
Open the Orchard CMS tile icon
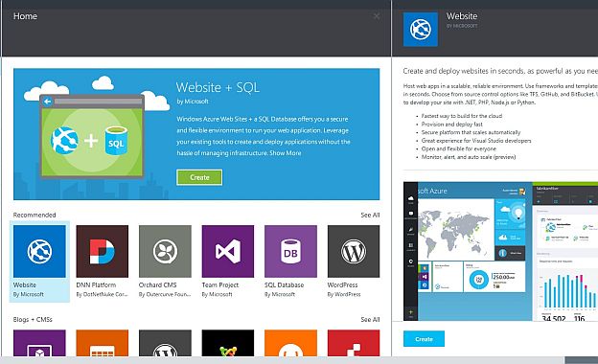tap(165, 251)
